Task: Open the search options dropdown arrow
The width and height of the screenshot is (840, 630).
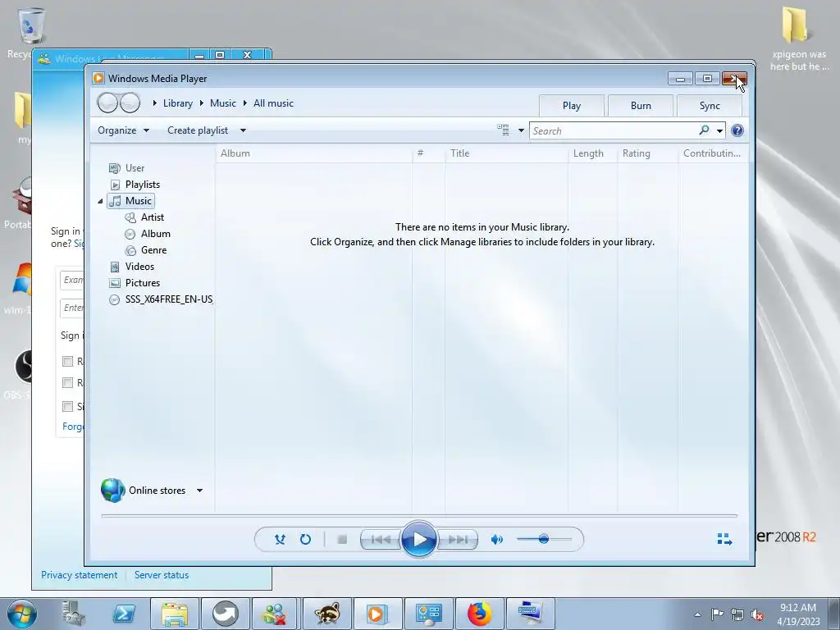Action: pyautogui.click(x=719, y=130)
